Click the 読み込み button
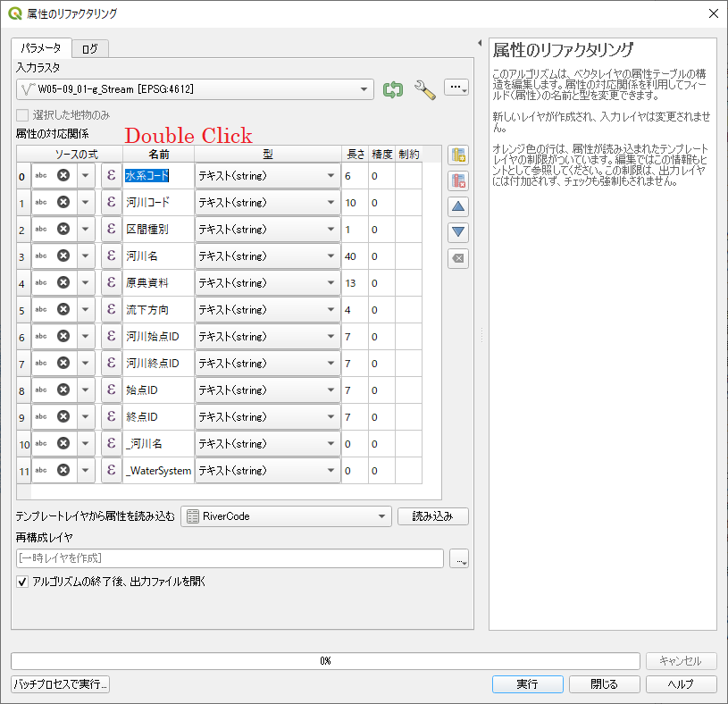This screenshot has height=704, width=728. [432, 515]
